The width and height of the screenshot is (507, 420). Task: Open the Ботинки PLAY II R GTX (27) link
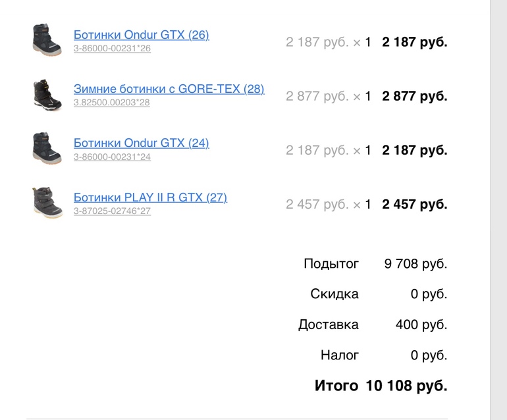150,197
